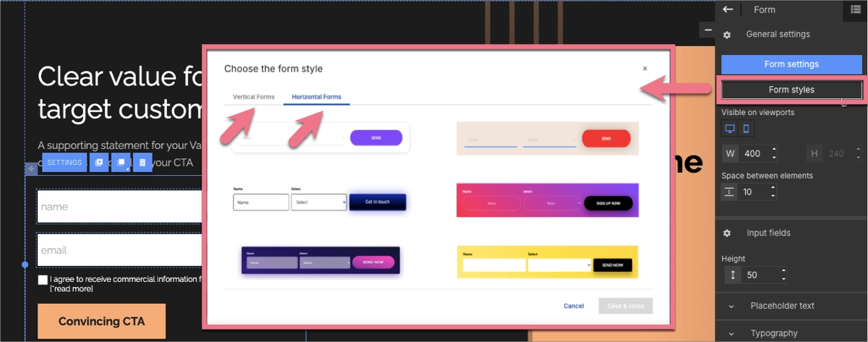
Task: Switch to the Horizontal Forms tab
Action: (x=316, y=97)
